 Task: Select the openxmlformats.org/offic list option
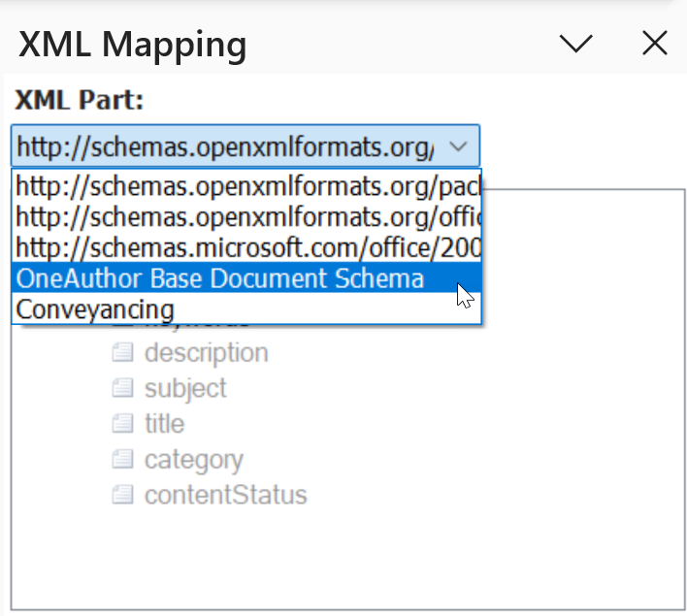click(246, 217)
